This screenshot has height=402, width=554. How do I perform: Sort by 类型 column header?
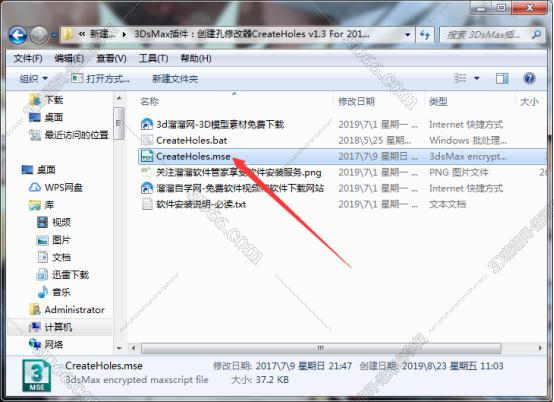438,102
